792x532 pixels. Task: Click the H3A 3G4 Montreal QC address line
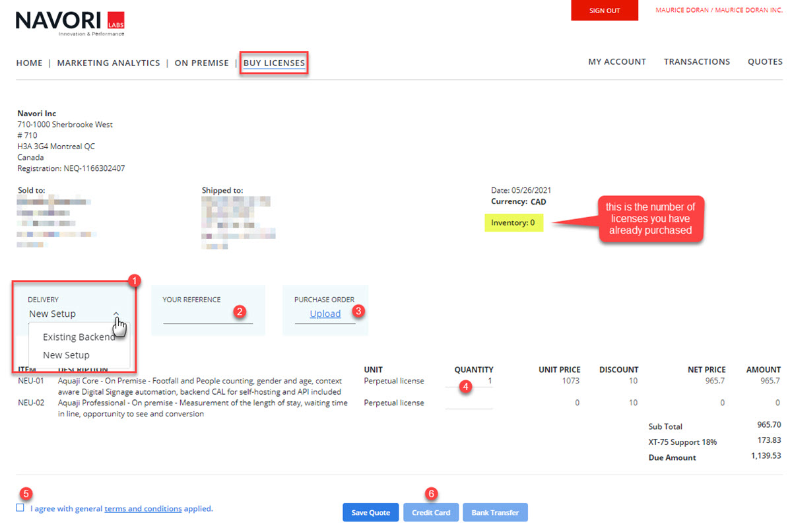(x=56, y=147)
